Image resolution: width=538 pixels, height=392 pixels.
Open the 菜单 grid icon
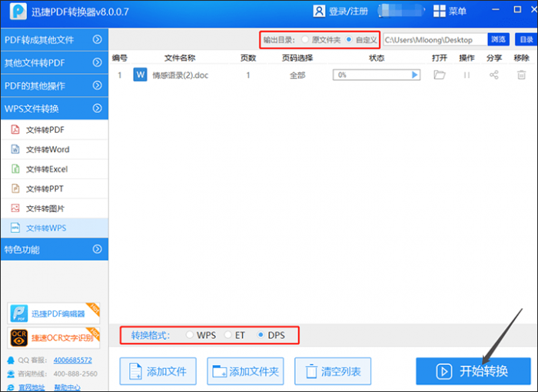tap(439, 11)
